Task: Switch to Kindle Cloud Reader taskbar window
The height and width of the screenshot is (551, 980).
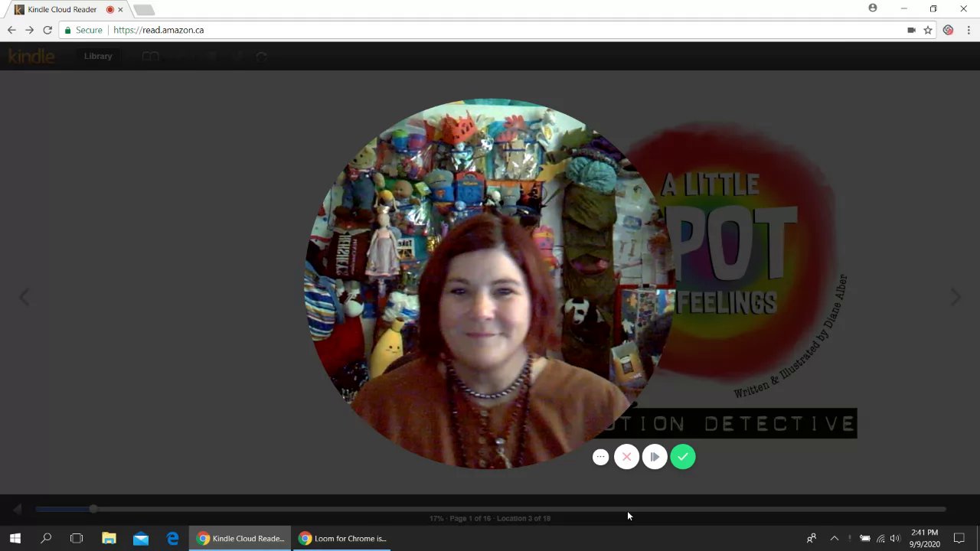Action: 240,538
